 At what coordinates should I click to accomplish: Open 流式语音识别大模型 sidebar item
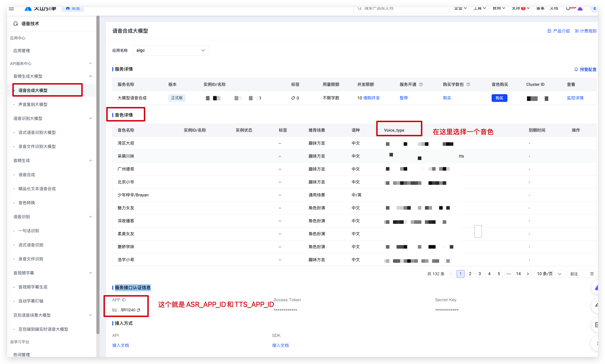37,133
